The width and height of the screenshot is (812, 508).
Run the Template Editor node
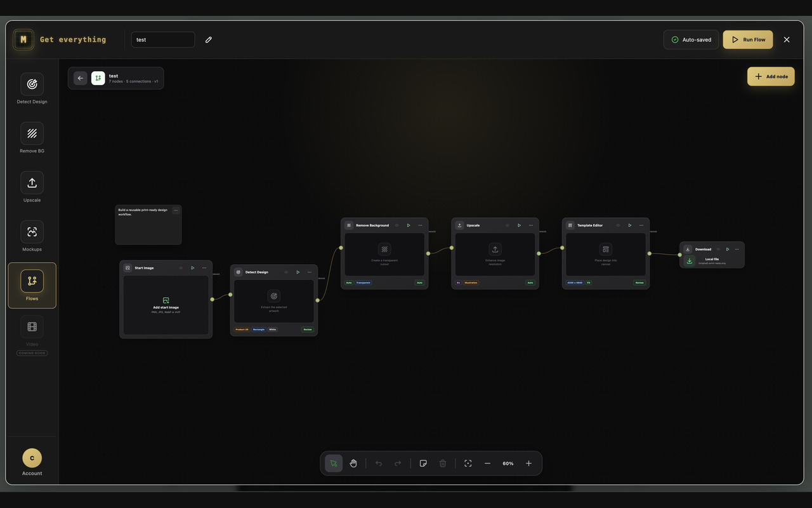coord(630,225)
